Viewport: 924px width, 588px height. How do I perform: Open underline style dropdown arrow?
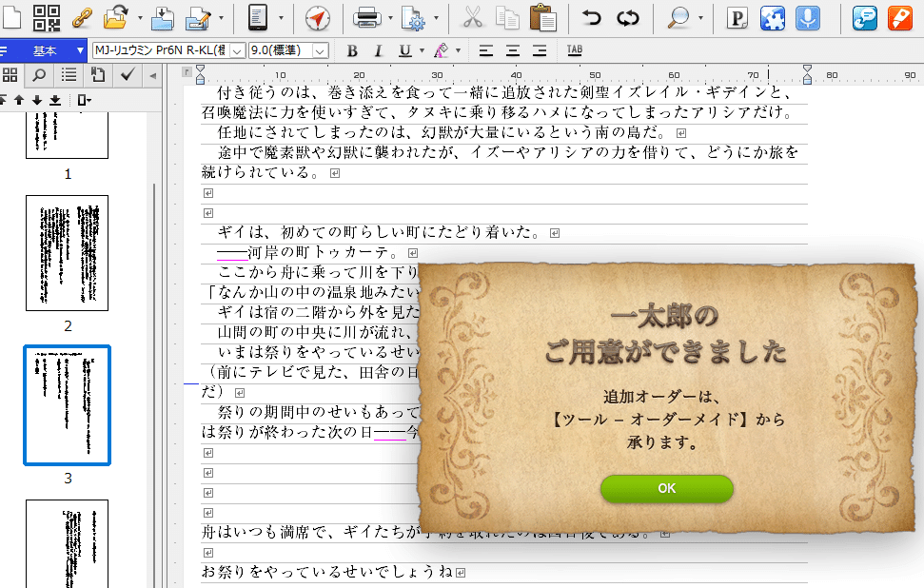coord(422,50)
